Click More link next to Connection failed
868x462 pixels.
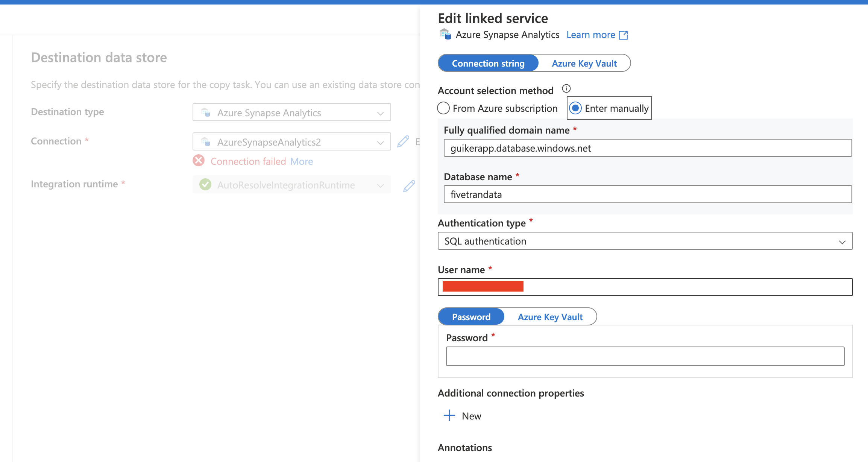pos(302,161)
